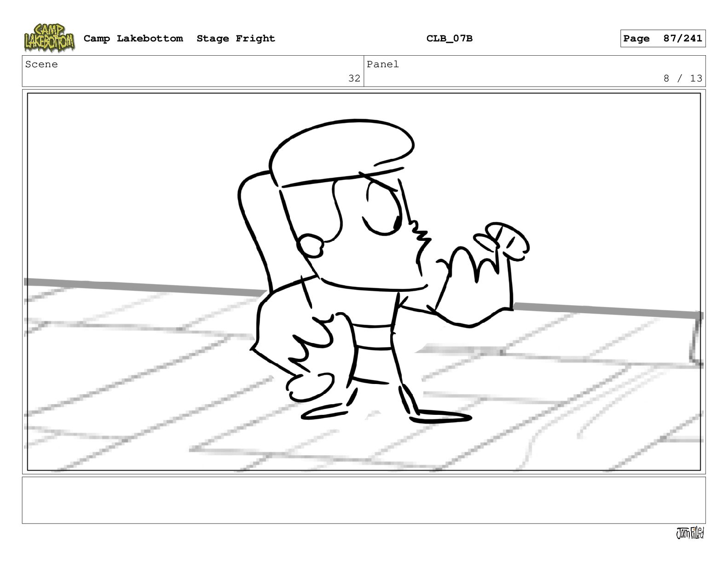The width and height of the screenshot is (728, 564).
Task: Click the 'Page 87/241' box
Action: click(x=663, y=39)
